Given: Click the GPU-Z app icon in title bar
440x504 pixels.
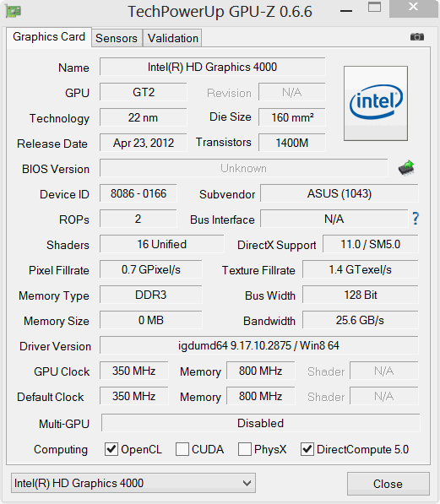Looking at the screenshot, I should [14, 11].
